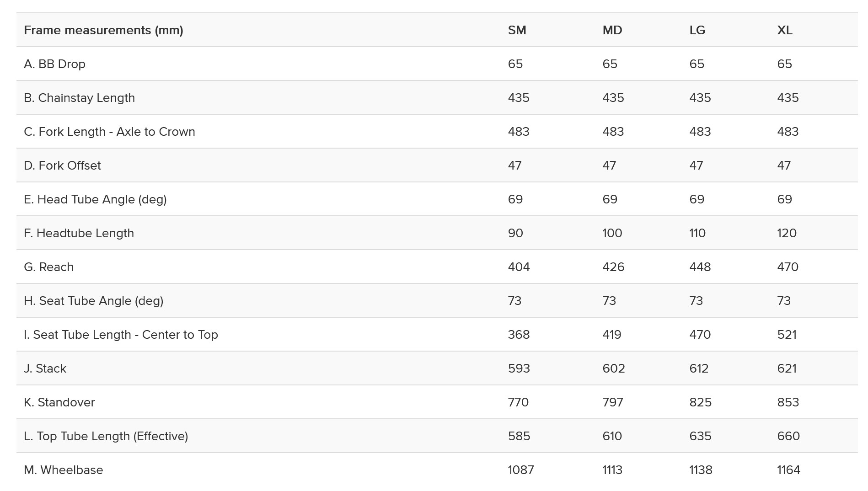Click the Seat Tube Length value 419
868x491 pixels.
click(611, 335)
